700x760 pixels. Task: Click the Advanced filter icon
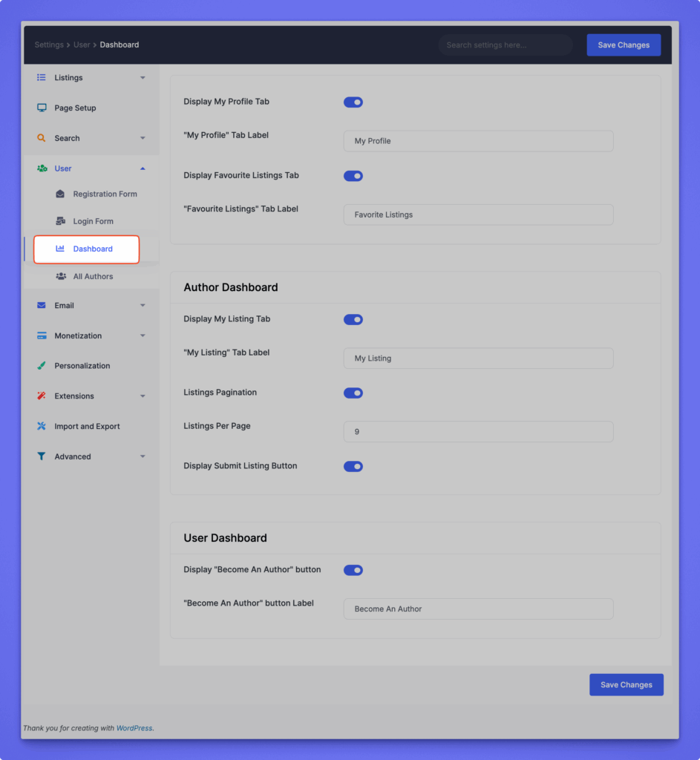coord(42,456)
